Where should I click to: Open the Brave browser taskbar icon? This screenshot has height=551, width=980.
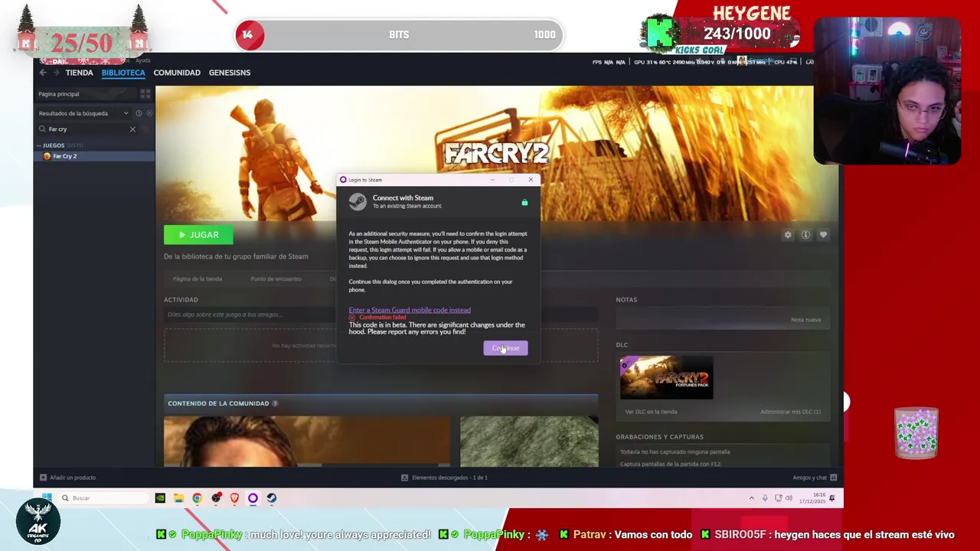click(234, 498)
